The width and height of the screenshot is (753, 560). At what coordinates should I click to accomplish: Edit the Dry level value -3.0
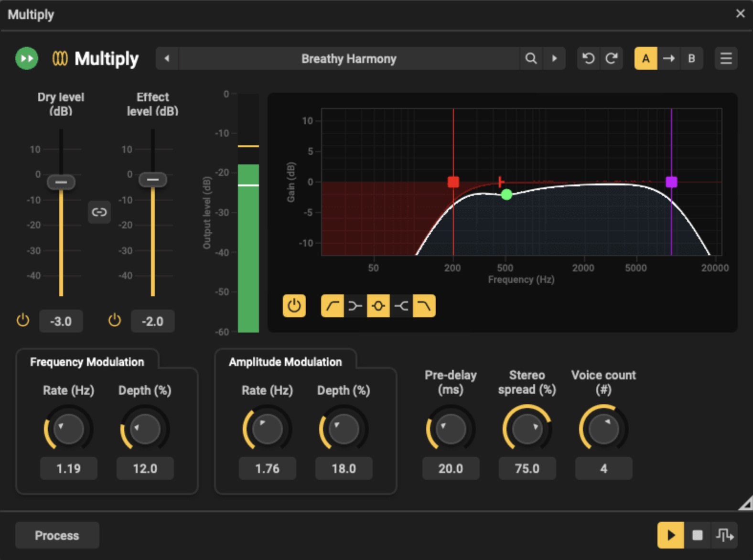pos(61,321)
